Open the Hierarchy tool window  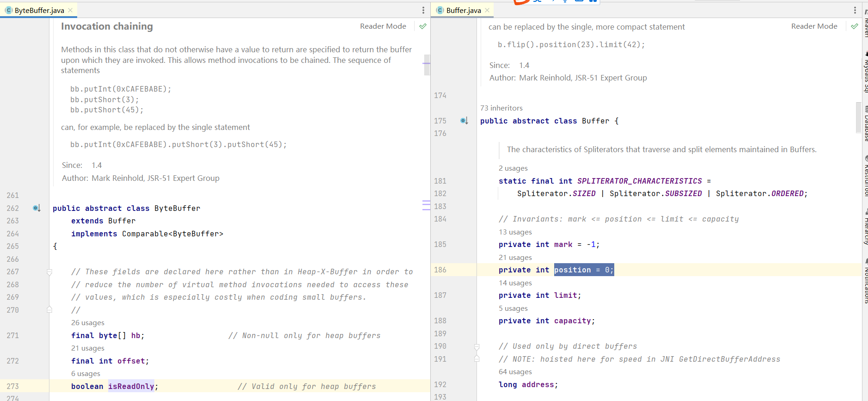point(865,227)
